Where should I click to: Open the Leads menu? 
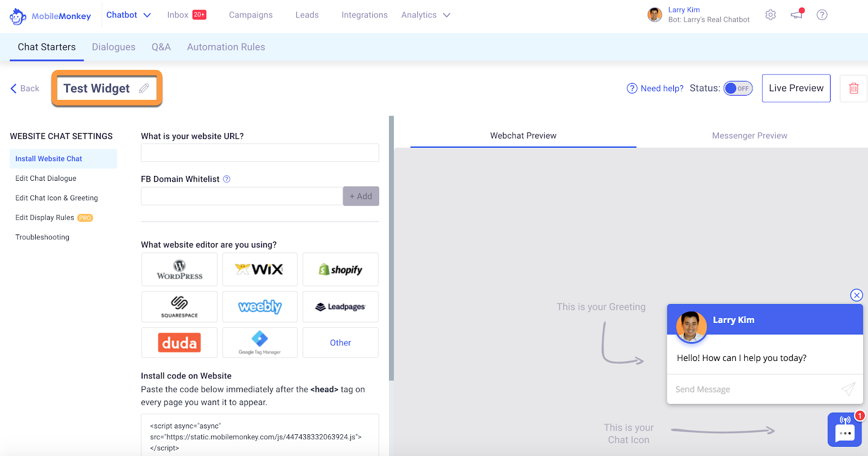pos(307,15)
